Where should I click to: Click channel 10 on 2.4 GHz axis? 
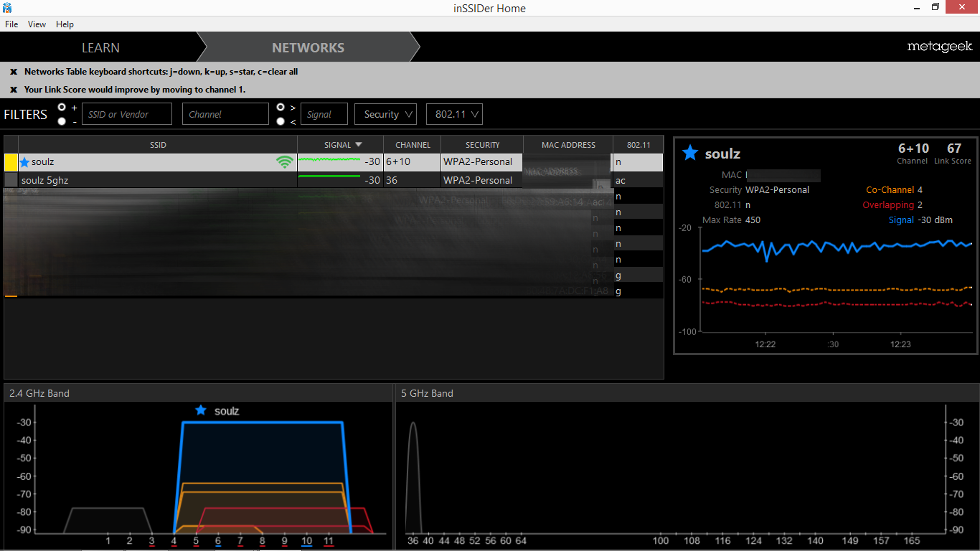(306, 541)
